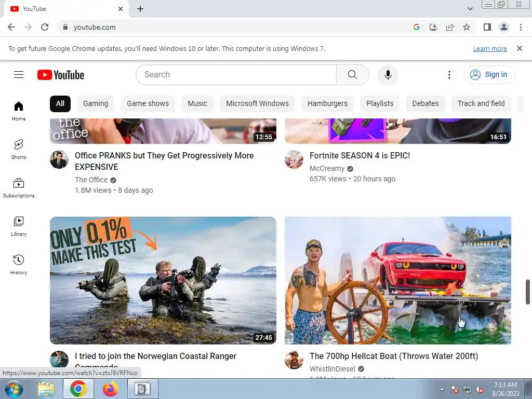Select the Music category chip
This screenshot has height=399, width=532.
click(x=197, y=103)
